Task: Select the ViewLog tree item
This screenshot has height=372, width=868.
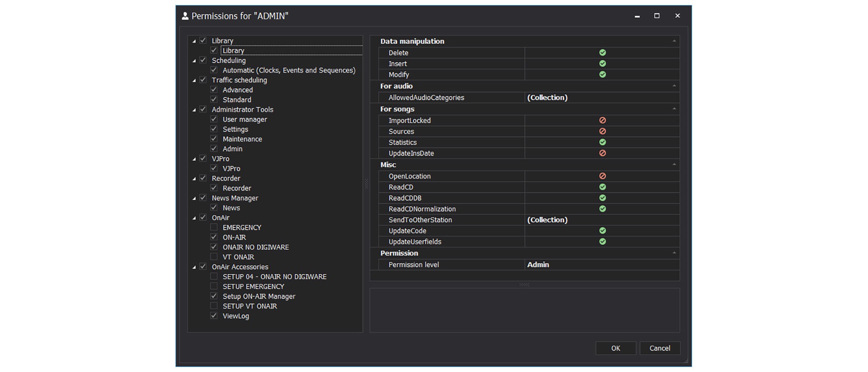Action: click(x=236, y=316)
